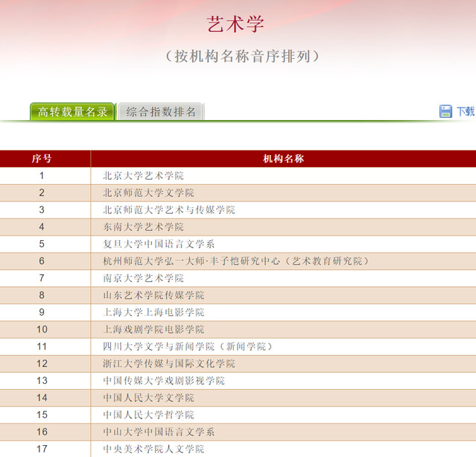
Task: Open 复旦大学中国语言文学系 entry
Action: [x=159, y=244]
